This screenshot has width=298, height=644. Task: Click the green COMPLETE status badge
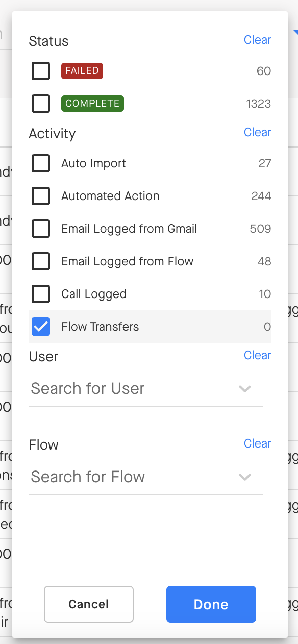92,104
